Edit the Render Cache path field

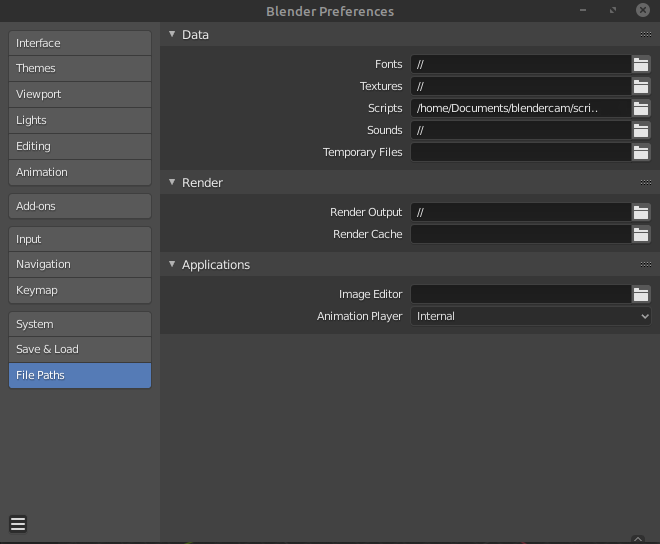521,234
